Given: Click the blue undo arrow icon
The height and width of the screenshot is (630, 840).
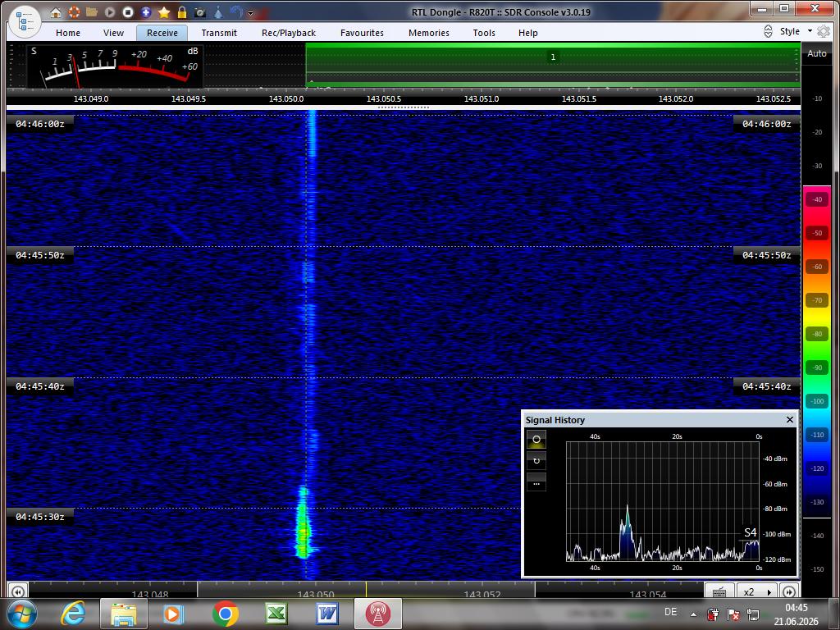Looking at the screenshot, I should click(235, 11).
